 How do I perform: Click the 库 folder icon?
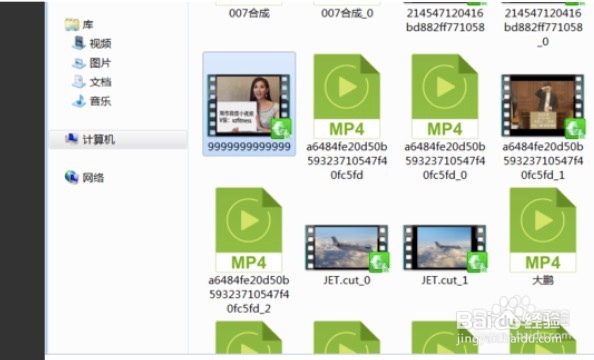(x=72, y=25)
